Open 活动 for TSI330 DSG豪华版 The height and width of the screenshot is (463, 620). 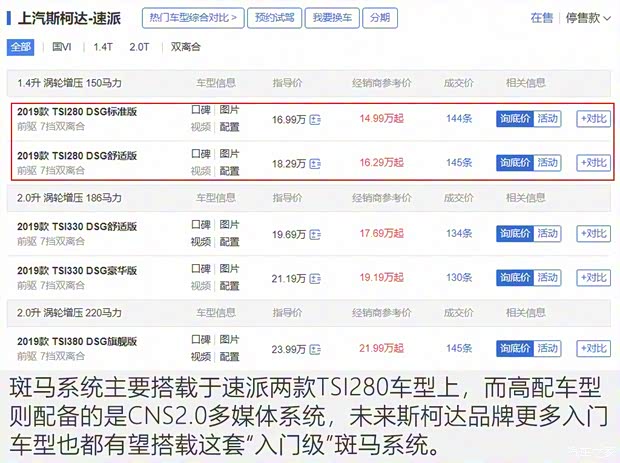(547, 278)
